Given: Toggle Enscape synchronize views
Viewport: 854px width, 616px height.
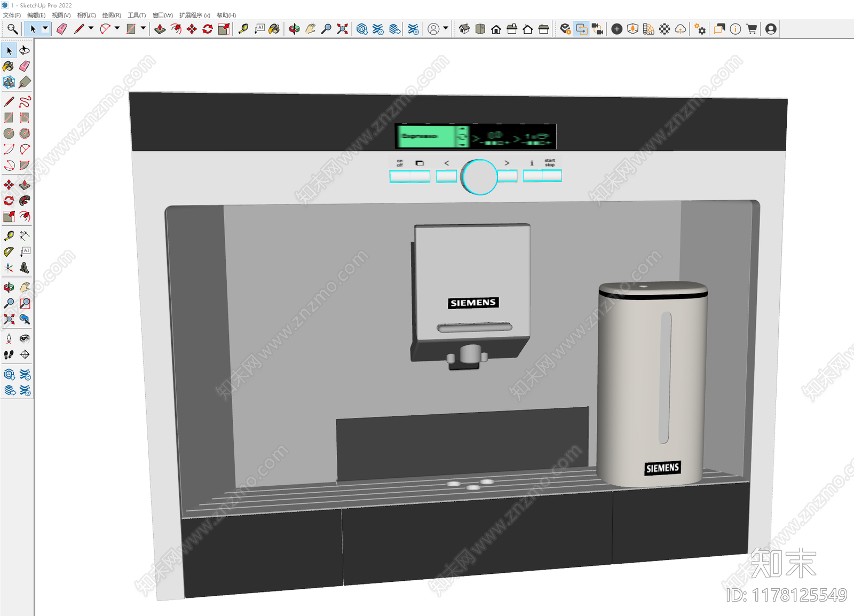Looking at the screenshot, I should 597,29.
